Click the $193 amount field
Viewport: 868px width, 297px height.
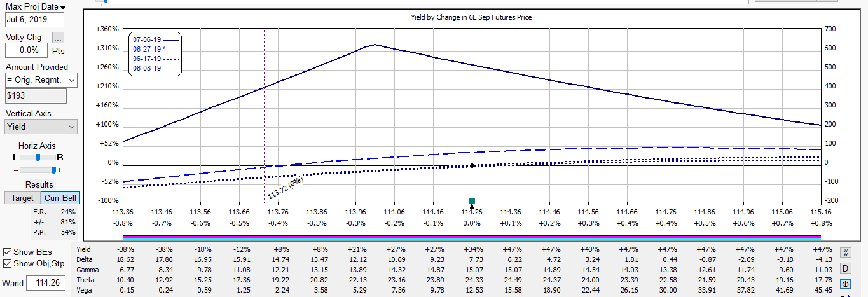pyautogui.click(x=36, y=96)
